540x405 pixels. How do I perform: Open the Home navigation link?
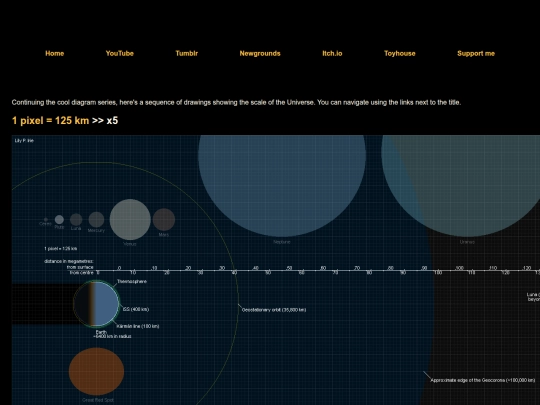[x=54, y=53]
